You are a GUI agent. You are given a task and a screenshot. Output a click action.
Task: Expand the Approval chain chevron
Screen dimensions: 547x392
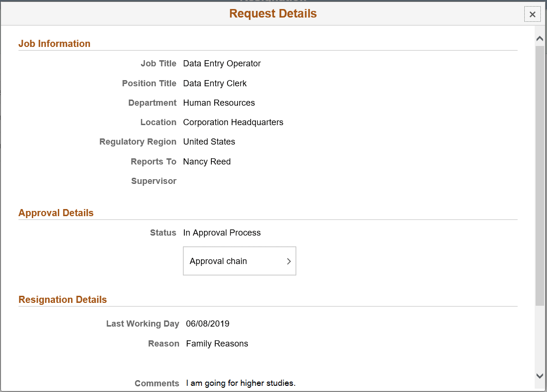coord(289,261)
